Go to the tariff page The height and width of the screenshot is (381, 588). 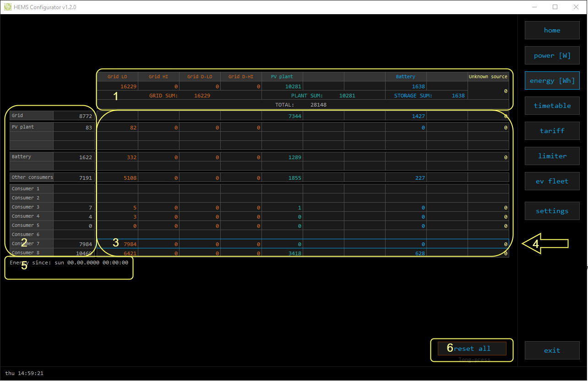click(x=552, y=131)
